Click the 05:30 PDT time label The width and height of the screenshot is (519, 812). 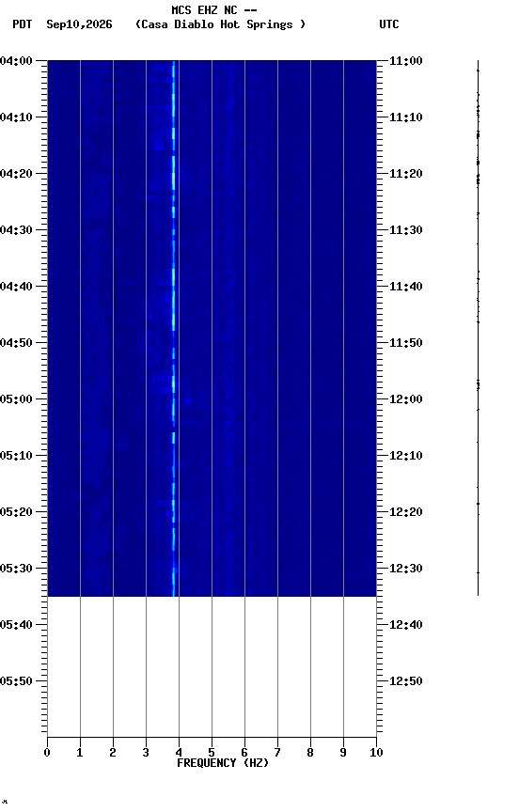tap(16, 569)
